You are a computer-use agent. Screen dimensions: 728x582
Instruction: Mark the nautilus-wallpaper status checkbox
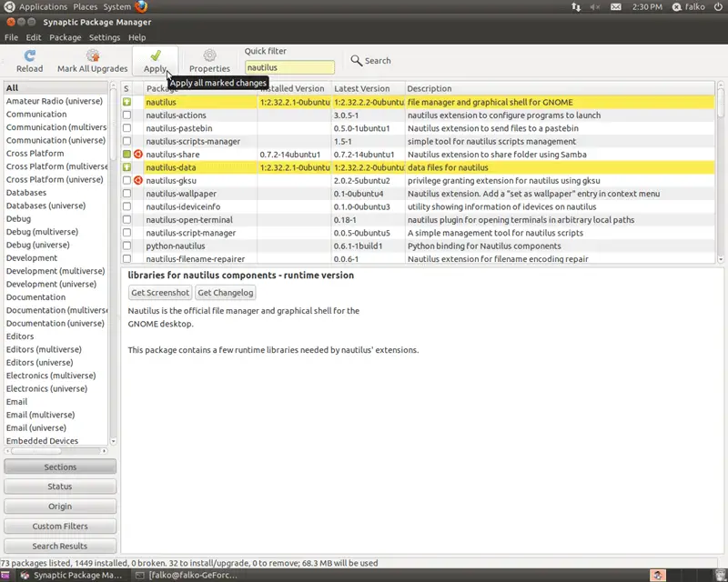[x=126, y=194]
